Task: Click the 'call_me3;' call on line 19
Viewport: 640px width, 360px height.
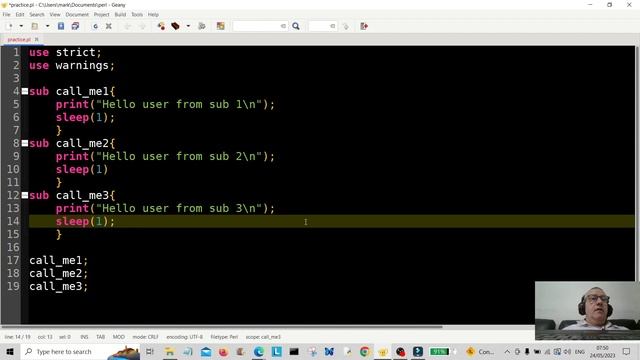Action: click(58, 287)
